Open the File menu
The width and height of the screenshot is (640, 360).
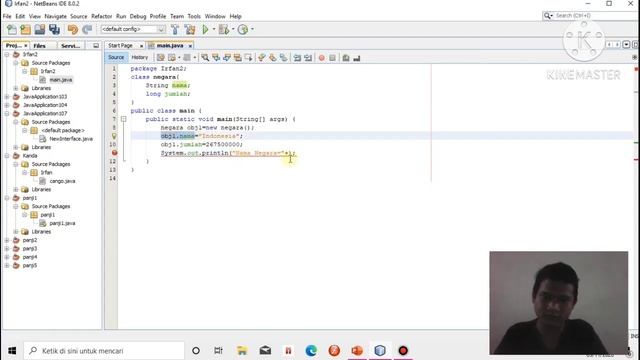[7, 16]
